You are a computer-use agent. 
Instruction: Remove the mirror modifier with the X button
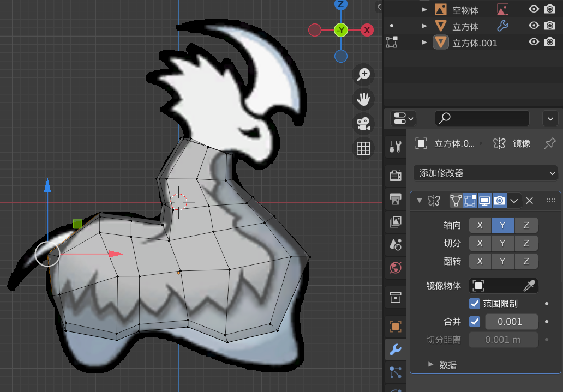(x=529, y=201)
